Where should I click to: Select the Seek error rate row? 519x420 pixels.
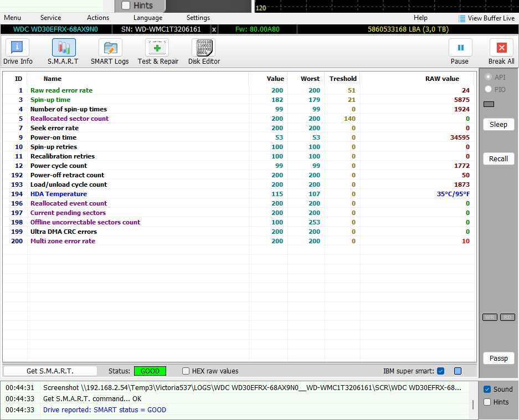click(x=240, y=128)
